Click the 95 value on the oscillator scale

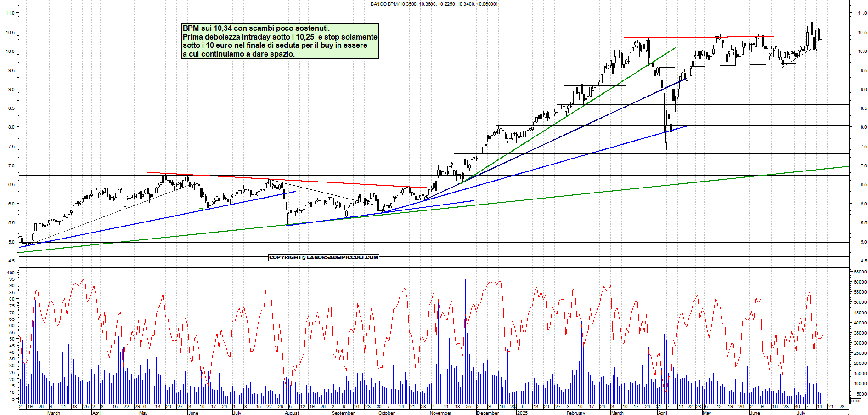(12, 279)
